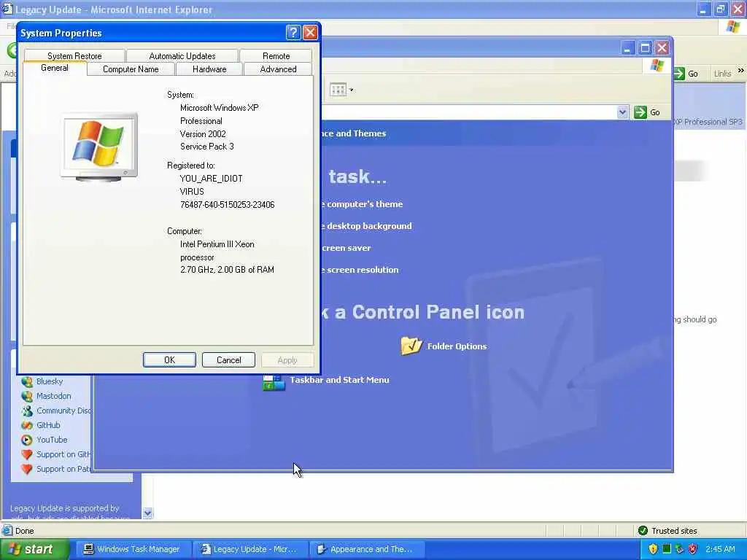Click the Support on Patreon heart icon
Viewport: 747px width, 560px height.
(x=27, y=469)
